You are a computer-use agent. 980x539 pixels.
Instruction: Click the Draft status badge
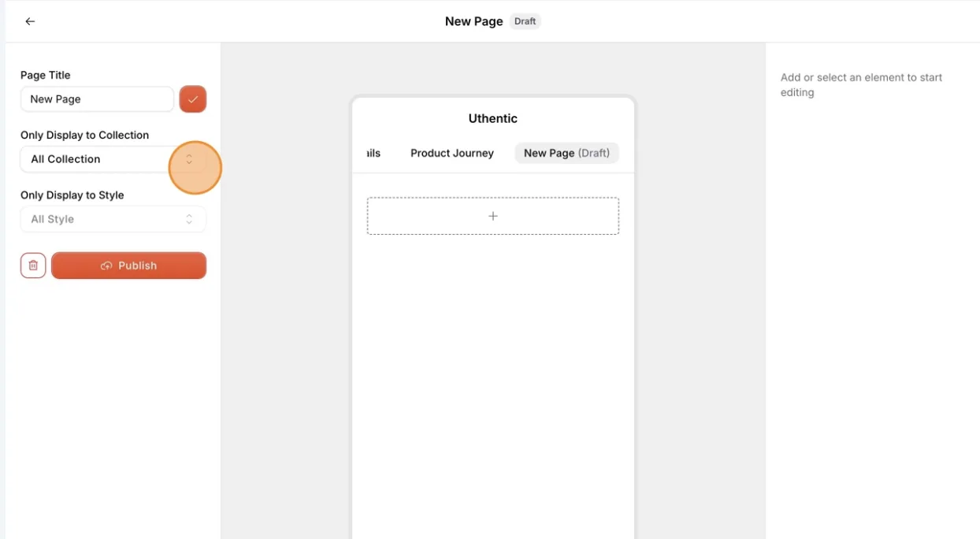(525, 21)
